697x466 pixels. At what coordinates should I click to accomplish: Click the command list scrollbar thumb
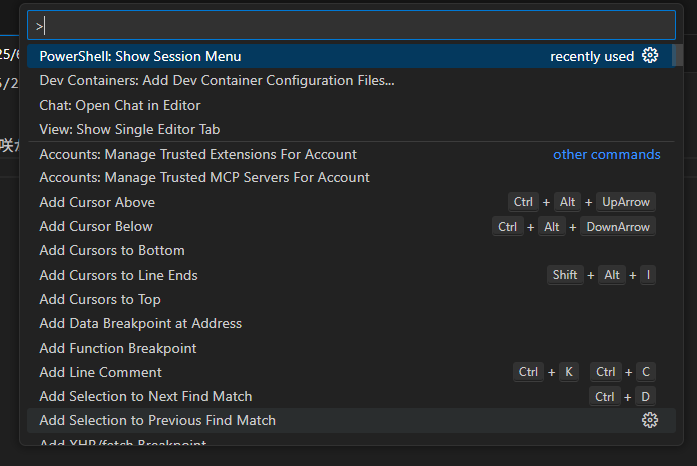(679, 56)
